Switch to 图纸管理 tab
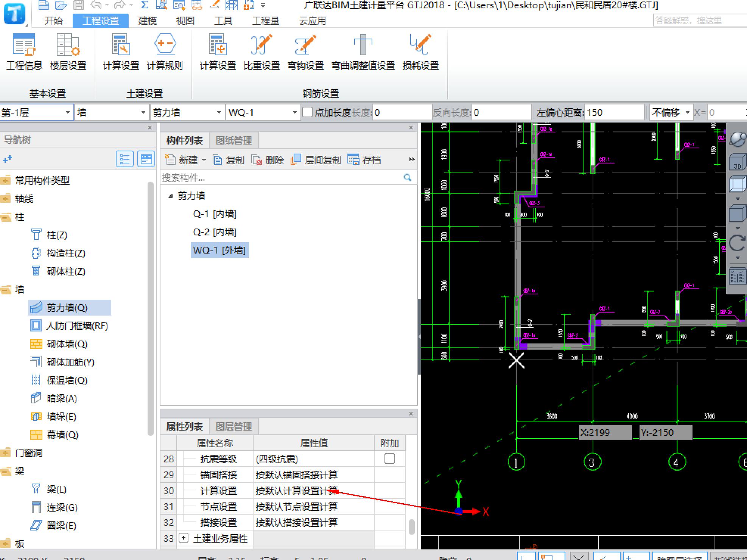 coord(234,140)
